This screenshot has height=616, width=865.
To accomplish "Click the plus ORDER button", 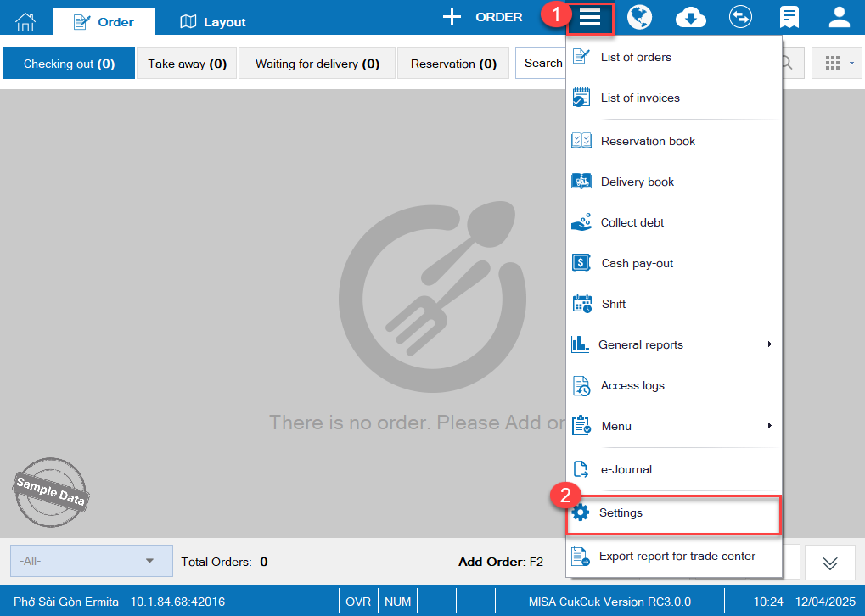I will tap(483, 17).
